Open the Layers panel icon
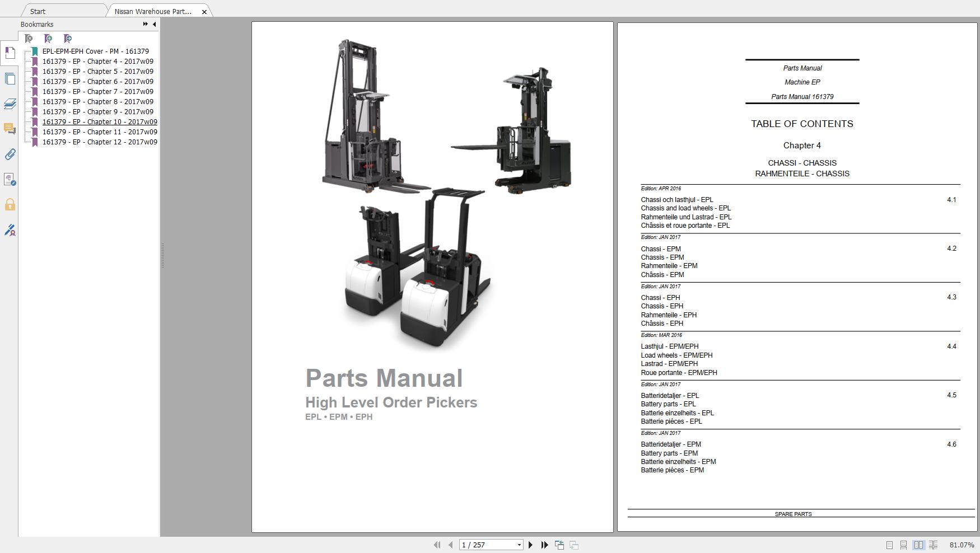This screenshot has height=553, width=980. tap(10, 104)
